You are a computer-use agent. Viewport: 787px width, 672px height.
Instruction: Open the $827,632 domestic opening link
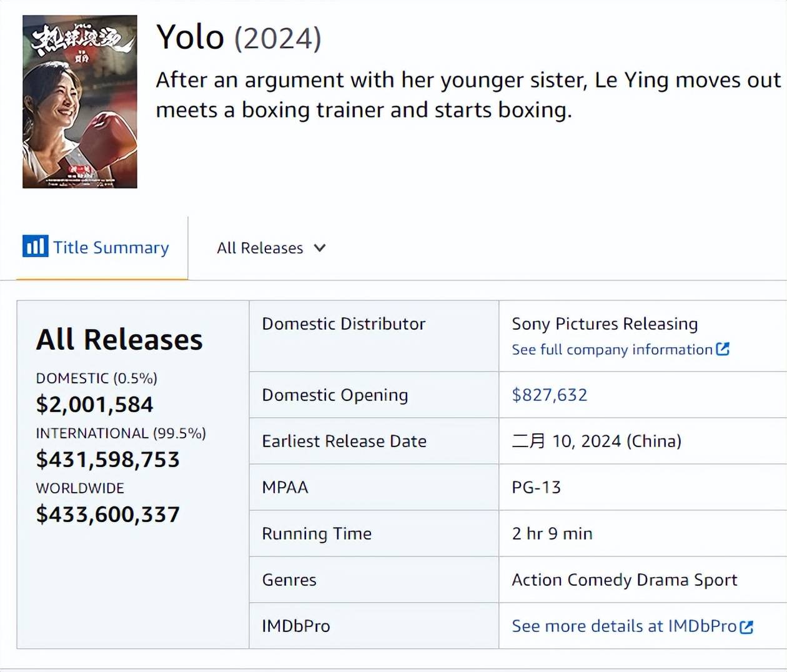[550, 395]
